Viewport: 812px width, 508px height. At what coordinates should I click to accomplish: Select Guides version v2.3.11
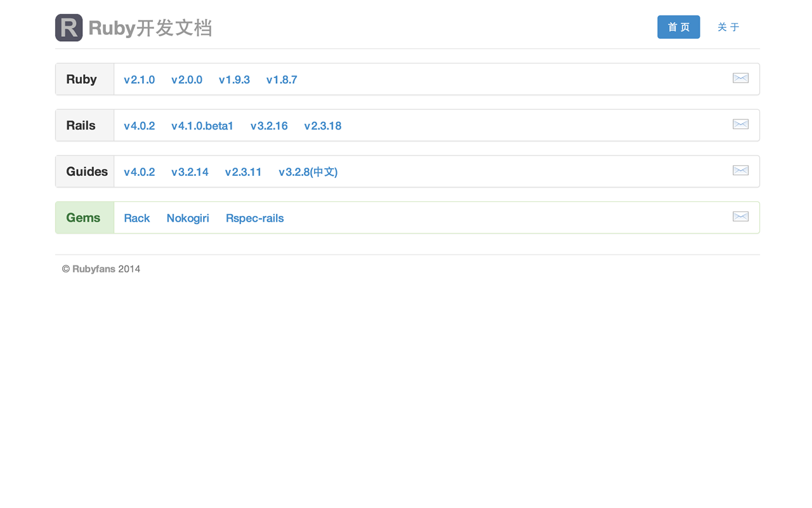pos(243,171)
